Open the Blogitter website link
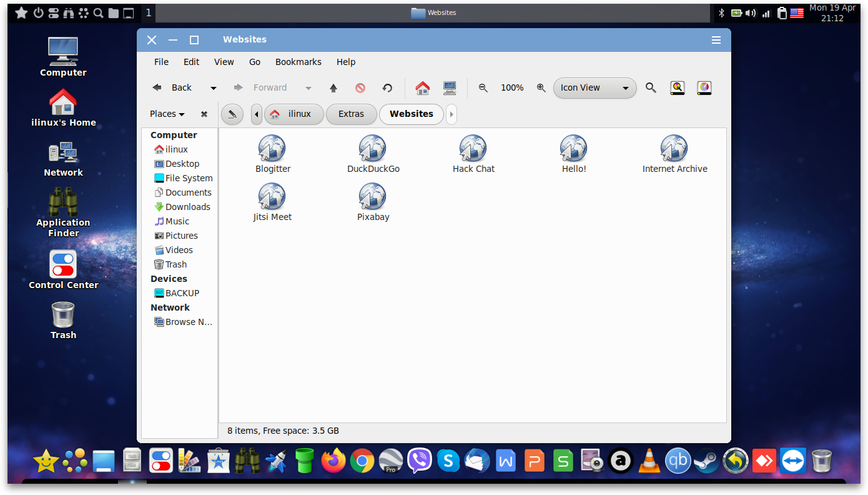868x495 pixels. 272,154
